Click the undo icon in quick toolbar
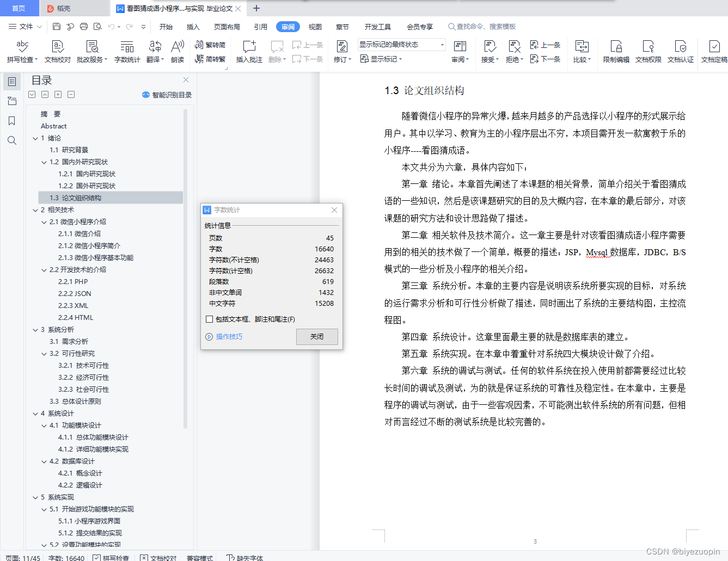Viewport: 728px width, 561px height. tap(111, 27)
